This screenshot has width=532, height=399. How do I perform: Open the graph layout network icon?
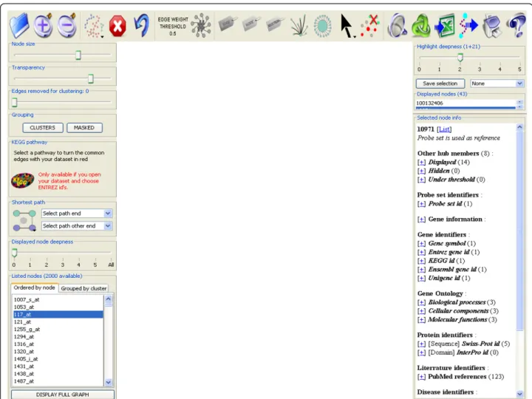pyautogui.click(x=94, y=26)
